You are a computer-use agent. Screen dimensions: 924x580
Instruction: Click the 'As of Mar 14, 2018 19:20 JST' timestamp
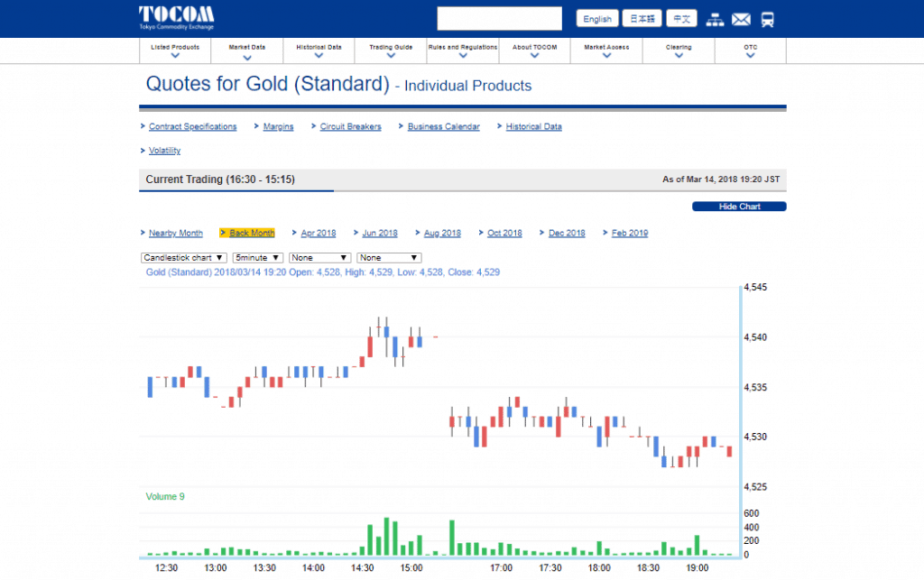point(721,180)
